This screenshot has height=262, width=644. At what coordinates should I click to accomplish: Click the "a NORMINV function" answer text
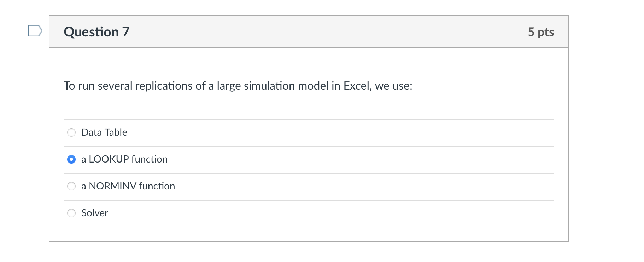click(128, 186)
